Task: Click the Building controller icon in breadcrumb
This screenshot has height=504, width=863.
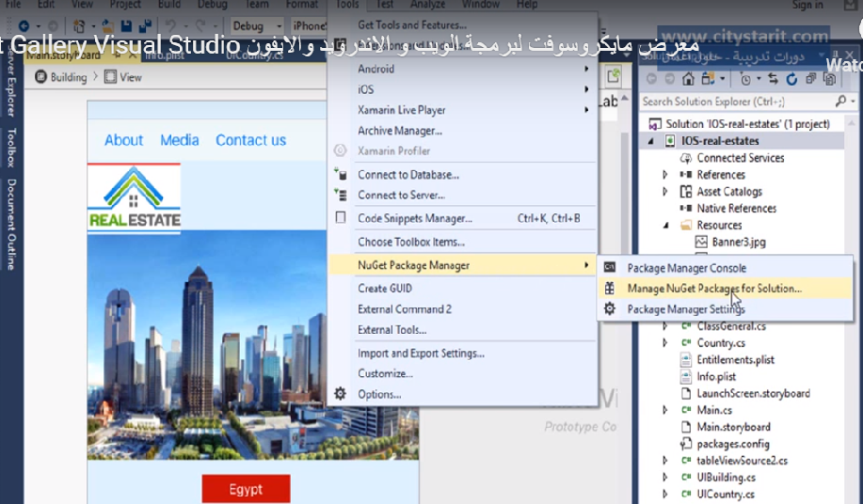Action: 40,77
